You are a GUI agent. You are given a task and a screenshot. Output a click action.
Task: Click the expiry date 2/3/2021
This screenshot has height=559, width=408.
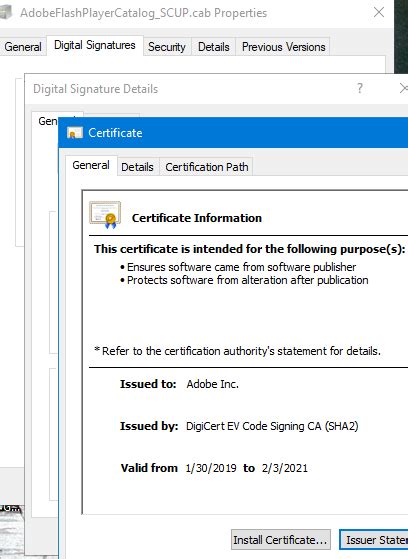tap(285, 468)
